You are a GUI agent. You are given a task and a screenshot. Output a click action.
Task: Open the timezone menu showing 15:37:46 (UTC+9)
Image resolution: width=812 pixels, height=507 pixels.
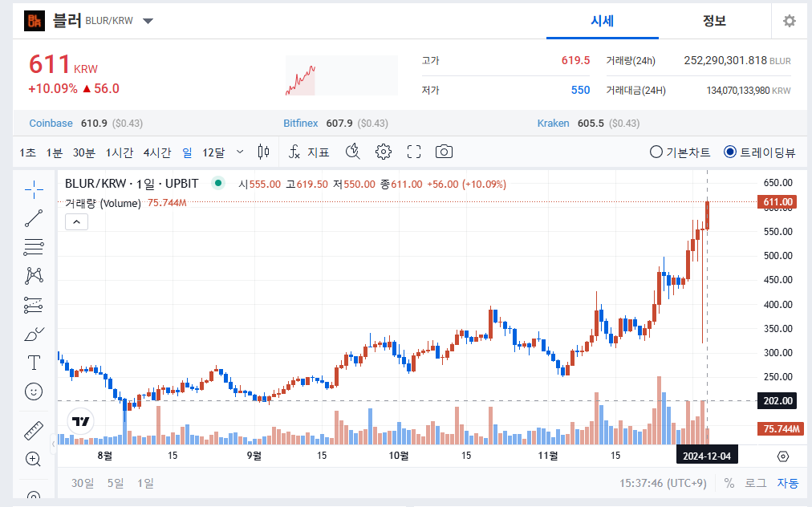(x=663, y=483)
